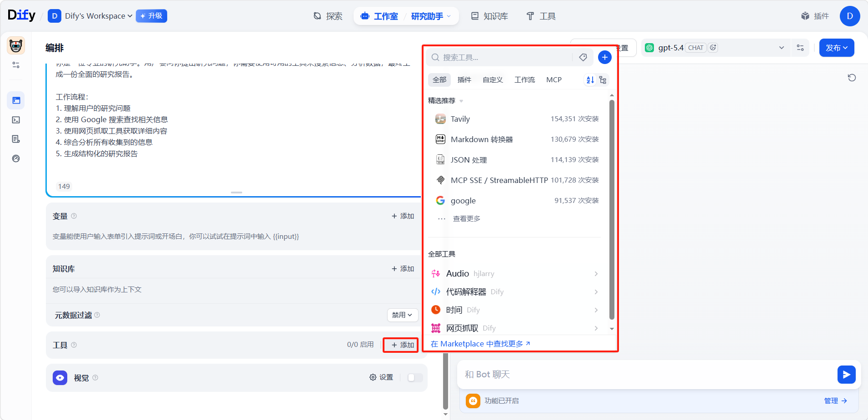
Task: Click the blue plus button beside tool search
Action: (x=604, y=57)
